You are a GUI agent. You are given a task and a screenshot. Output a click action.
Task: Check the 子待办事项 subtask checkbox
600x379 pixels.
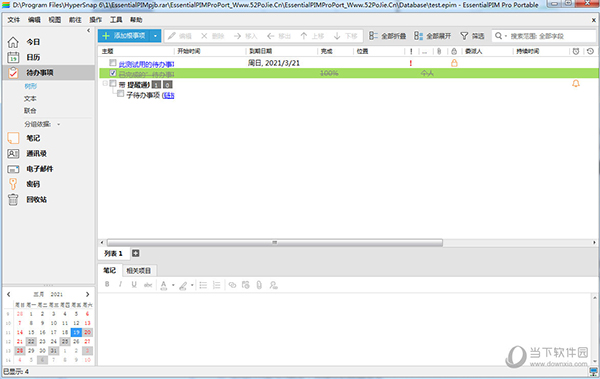pyautogui.click(x=121, y=93)
